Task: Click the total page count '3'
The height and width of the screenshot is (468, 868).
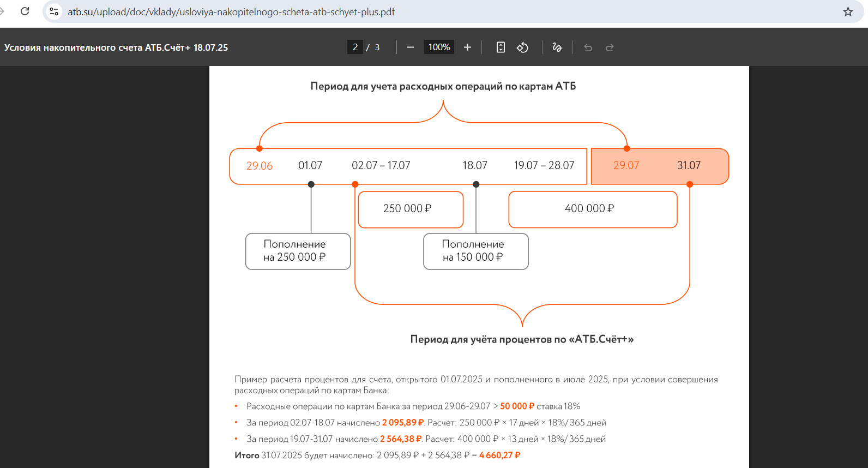Action: (x=377, y=47)
